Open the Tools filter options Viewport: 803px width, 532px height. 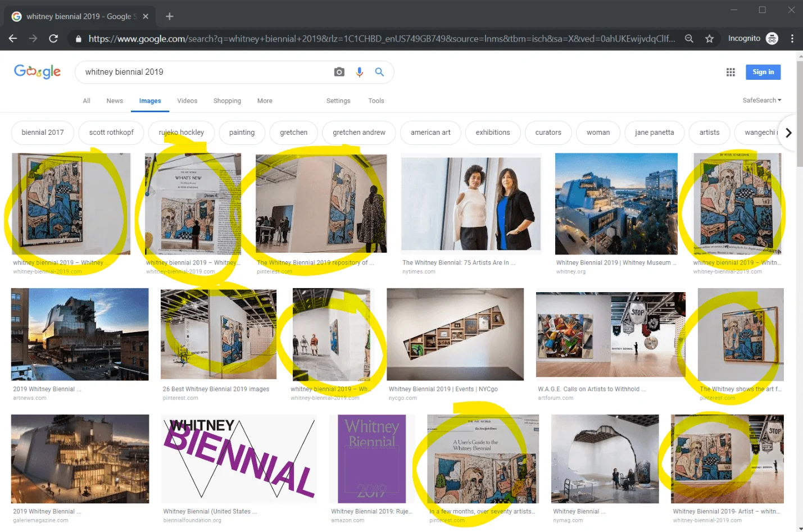[x=376, y=101]
